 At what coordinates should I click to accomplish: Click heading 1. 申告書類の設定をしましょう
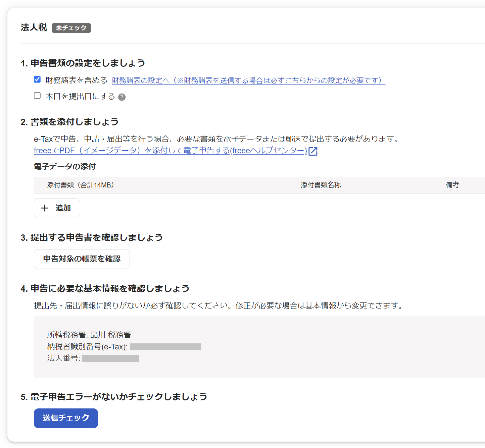click(x=83, y=63)
